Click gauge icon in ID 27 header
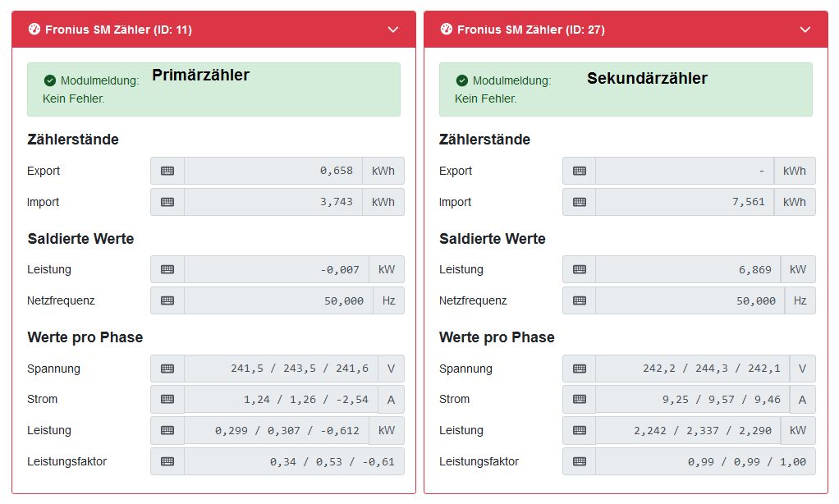The image size is (839, 504). click(x=447, y=30)
